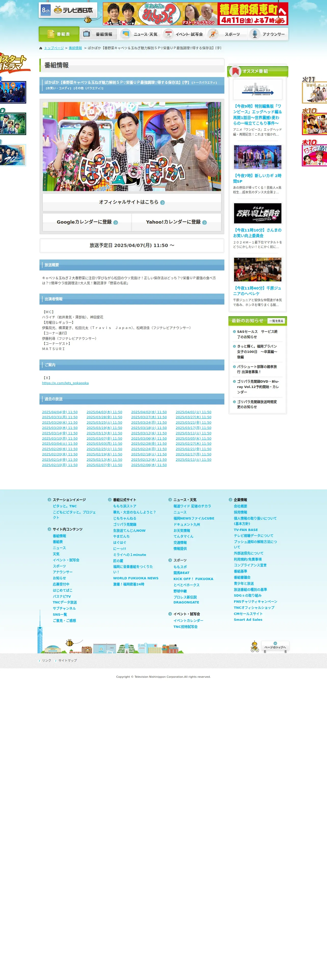Open past broadcast 2025/02/10(月) 11:50
This screenshot has height=980, width=327.
60,465
